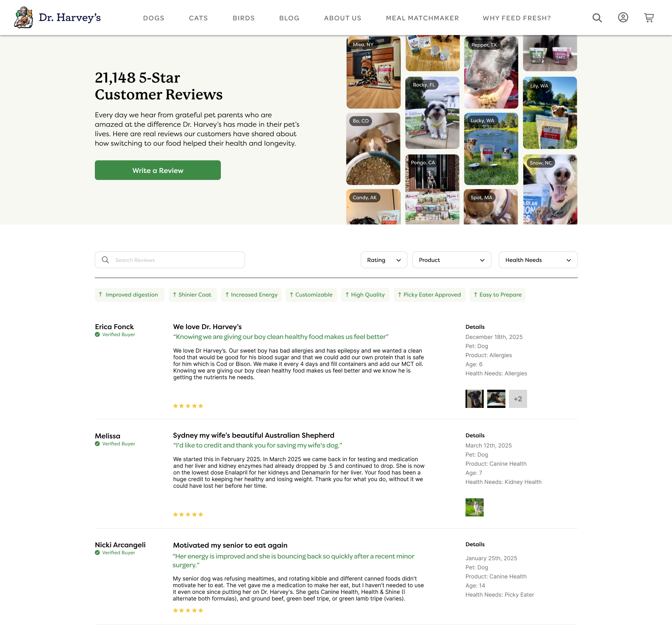The height and width of the screenshot is (625, 672).
Task: Toggle the Shinier Coat filter tag
Action: (192, 295)
